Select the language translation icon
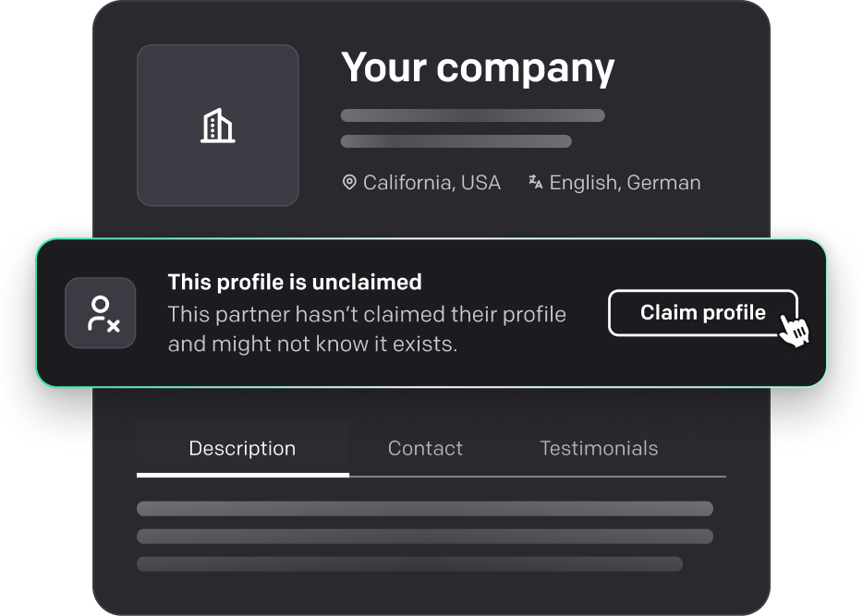Image resolution: width=863 pixels, height=616 pixels. (535, 182)
